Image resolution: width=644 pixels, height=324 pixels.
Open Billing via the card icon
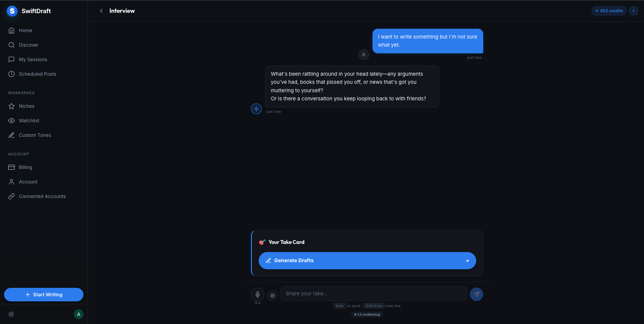point(11,167)
